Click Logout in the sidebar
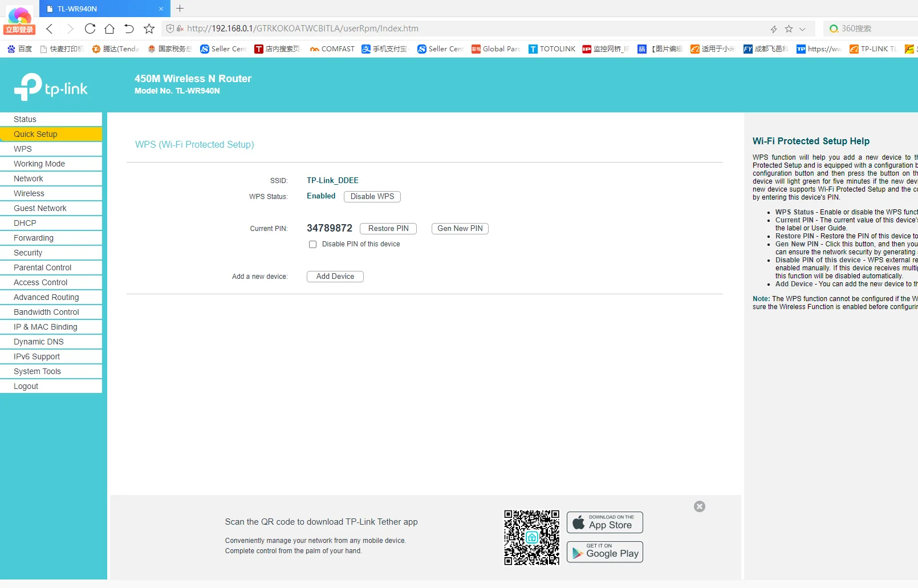This screenshot has width=918, height=588. point(51,386)
